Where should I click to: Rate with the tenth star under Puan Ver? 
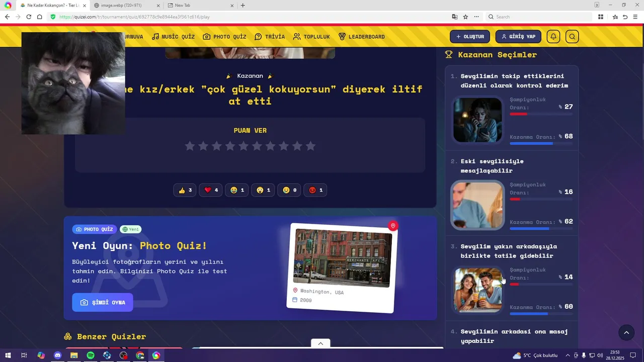[311, 146]
